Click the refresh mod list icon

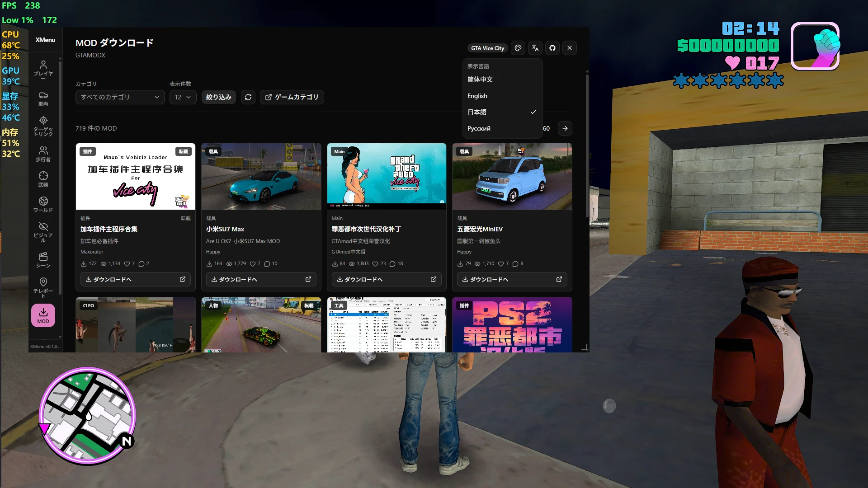click(248, 97)
